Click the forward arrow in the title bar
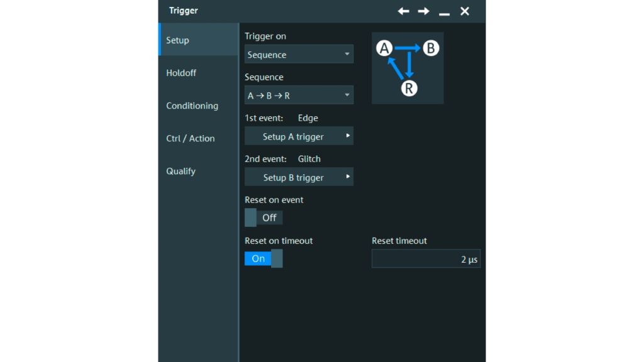644x362 pixels. [x=423, y=11]
